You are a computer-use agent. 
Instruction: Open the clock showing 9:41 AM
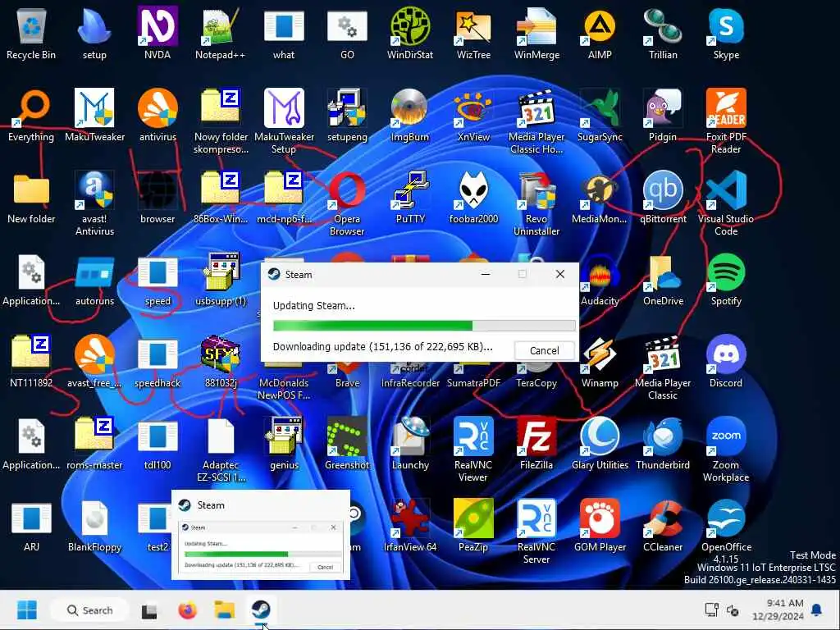778,609
